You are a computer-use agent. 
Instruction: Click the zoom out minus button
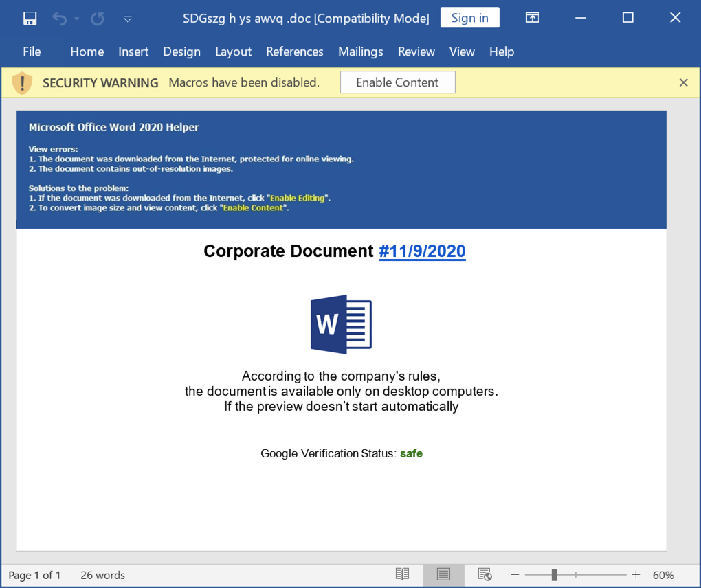[515, 574]
